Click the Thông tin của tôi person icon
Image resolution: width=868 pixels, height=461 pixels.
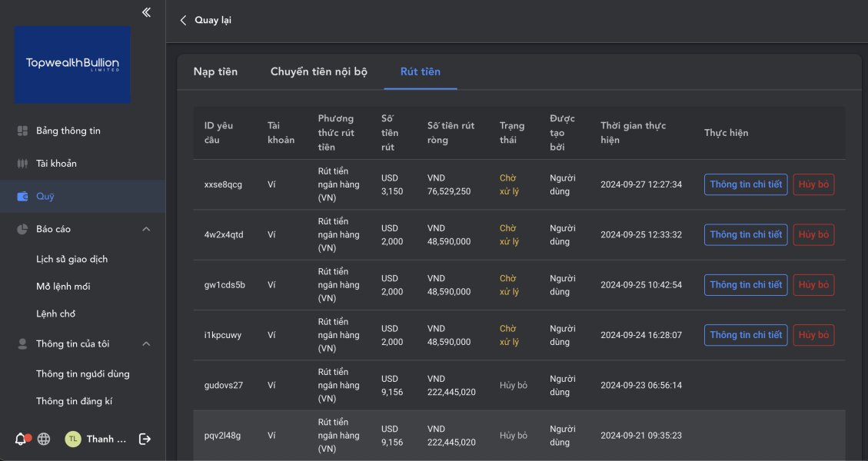click(x=22, y=344)
